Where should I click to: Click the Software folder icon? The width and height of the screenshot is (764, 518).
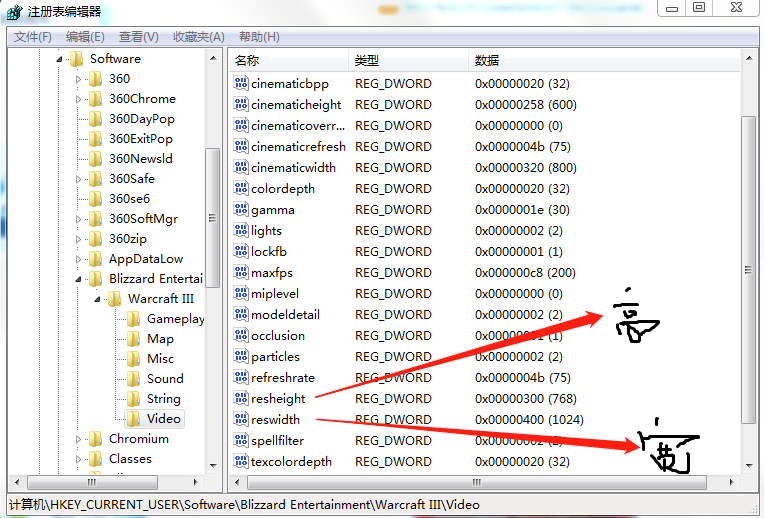pyautogui.click(x=76, y=59)
